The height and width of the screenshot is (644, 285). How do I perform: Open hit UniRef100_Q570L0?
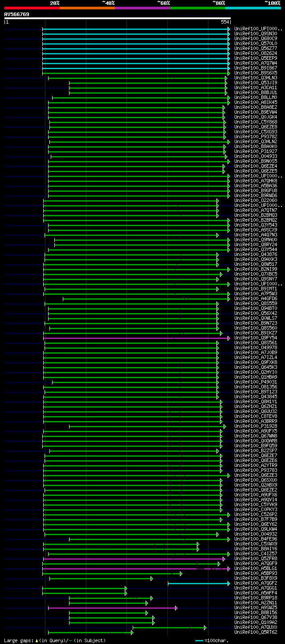click(256, 43)
